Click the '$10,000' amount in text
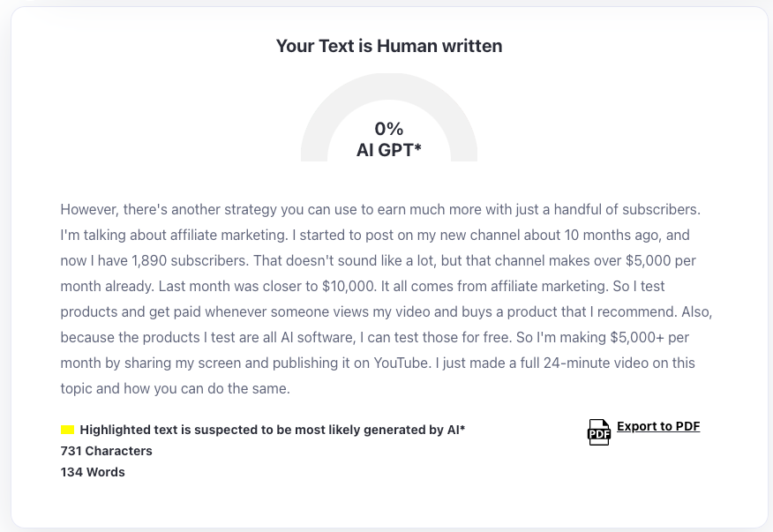The width and height of the screenshot is (773, 532). point(348,287)
